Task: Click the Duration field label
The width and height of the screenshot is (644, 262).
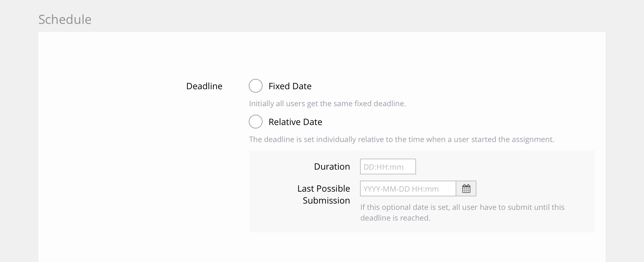Action: pyautogui.click(x=332, y=166)
